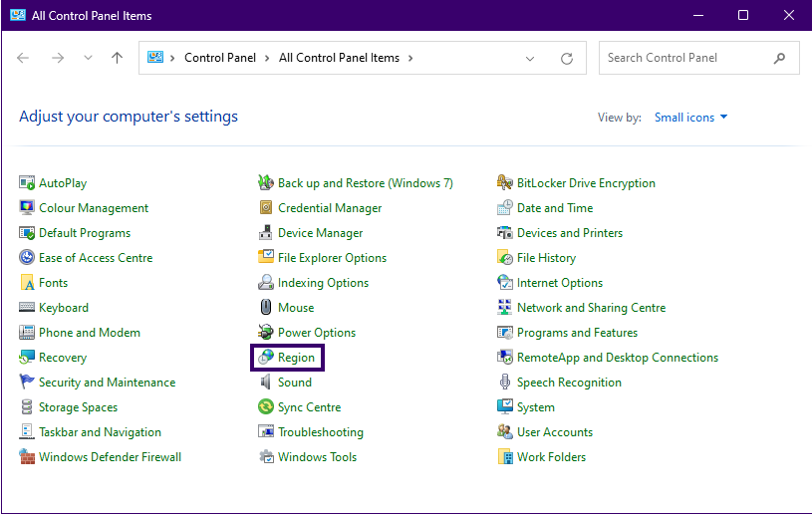
Task: Click the User Accounts people icon
Action: pyautogui.click(x=505, y=431)
